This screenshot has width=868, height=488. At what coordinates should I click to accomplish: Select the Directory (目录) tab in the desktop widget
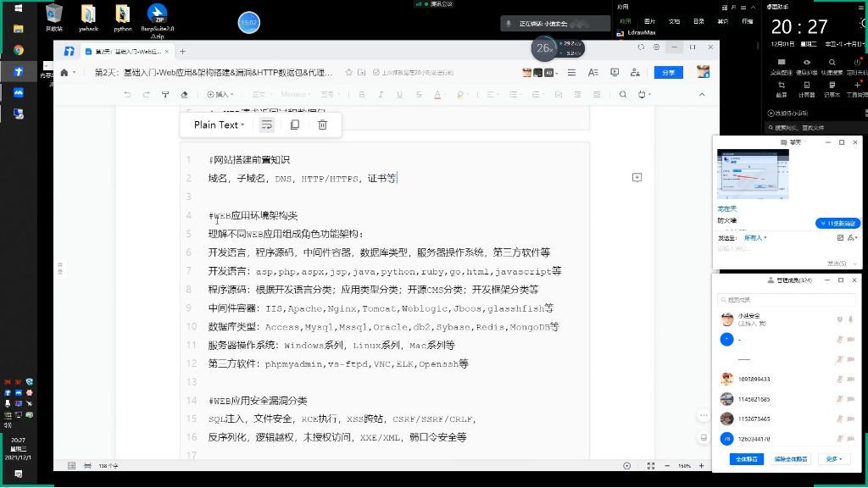(698, 21)
